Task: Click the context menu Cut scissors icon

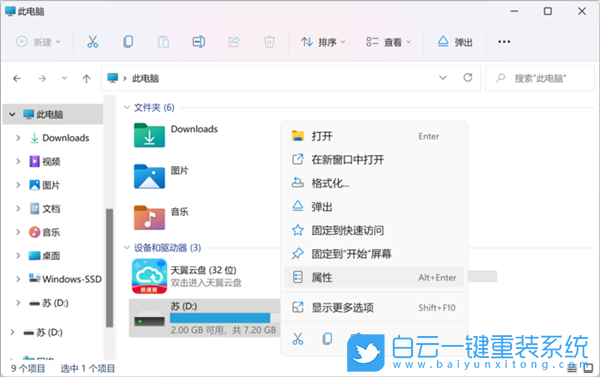Action: (298, 339)
